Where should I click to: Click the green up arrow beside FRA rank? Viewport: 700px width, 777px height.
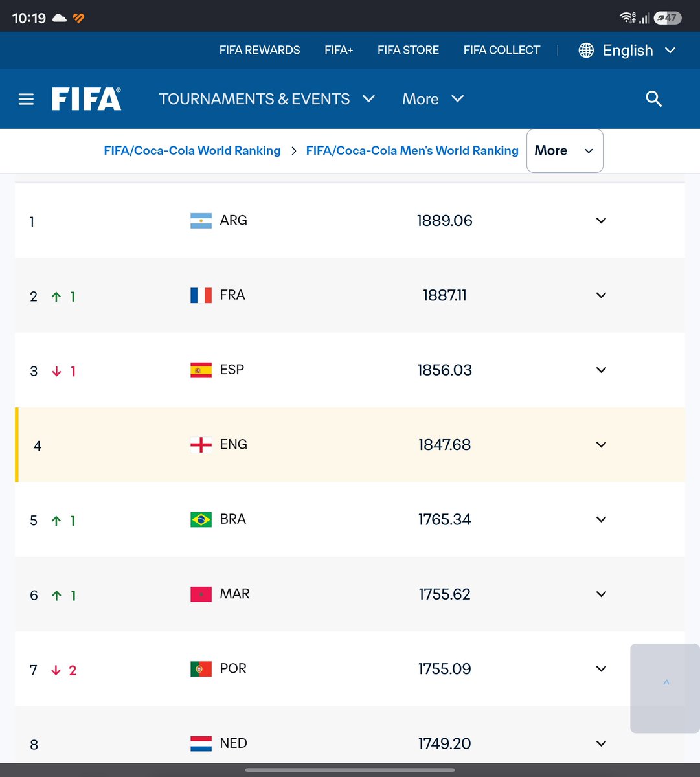(x=56, y=297)
